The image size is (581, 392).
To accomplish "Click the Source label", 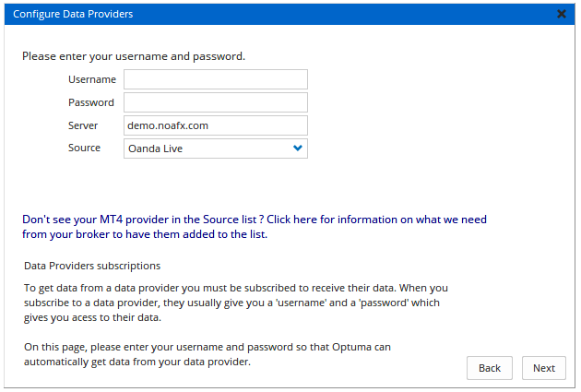I will point(84,148).
